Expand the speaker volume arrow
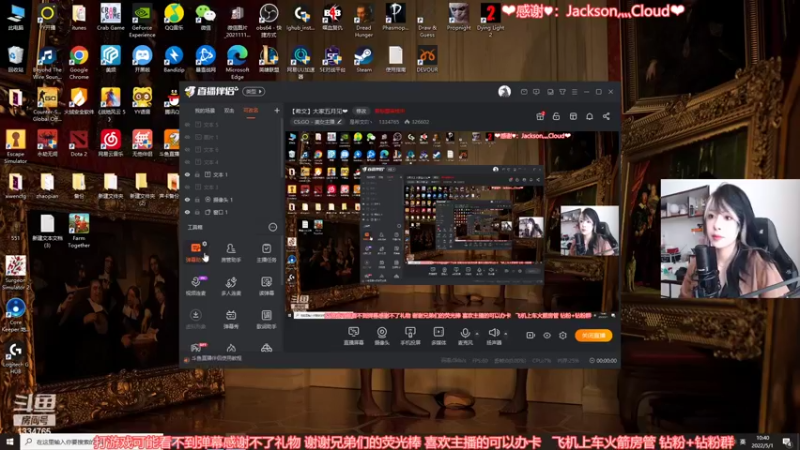 pyautogui.click(x=506, y=334)
